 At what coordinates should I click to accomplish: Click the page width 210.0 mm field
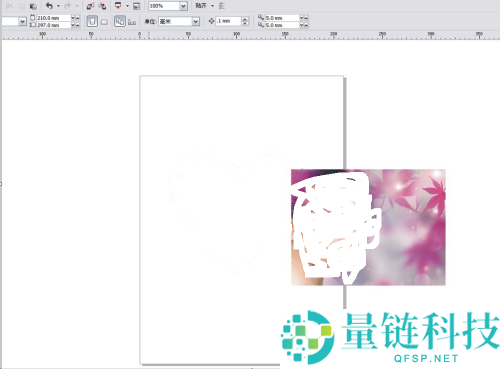tap(53, 18)
